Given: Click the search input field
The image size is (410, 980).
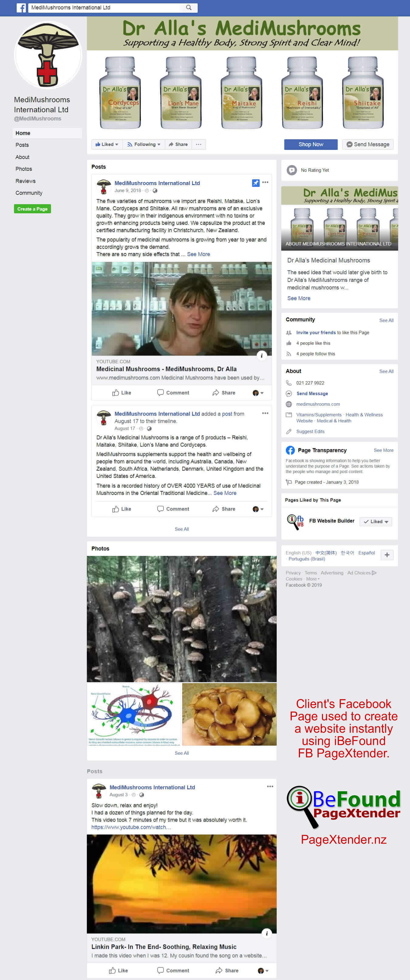Looking at the screenshot, I should click(x=105, y=8).
